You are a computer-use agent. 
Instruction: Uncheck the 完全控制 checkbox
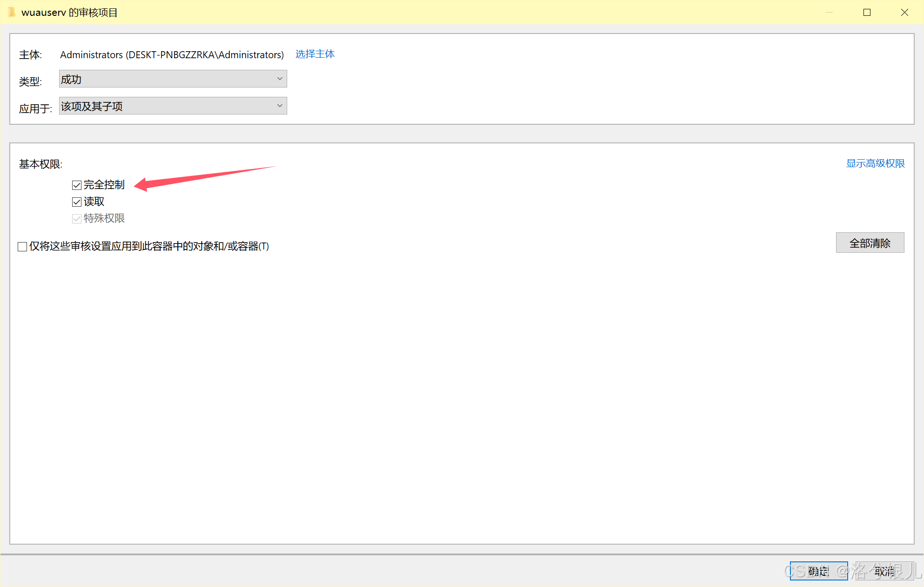point(77,185)
